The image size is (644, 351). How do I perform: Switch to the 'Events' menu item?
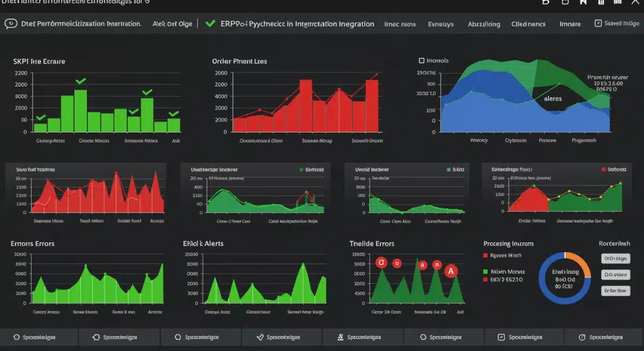(441, 24)
